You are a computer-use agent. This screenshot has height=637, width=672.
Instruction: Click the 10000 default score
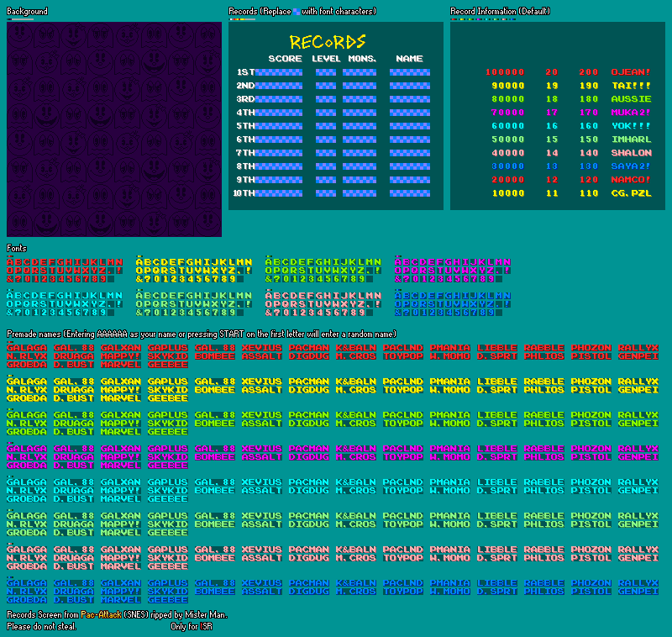pos(508,193)
